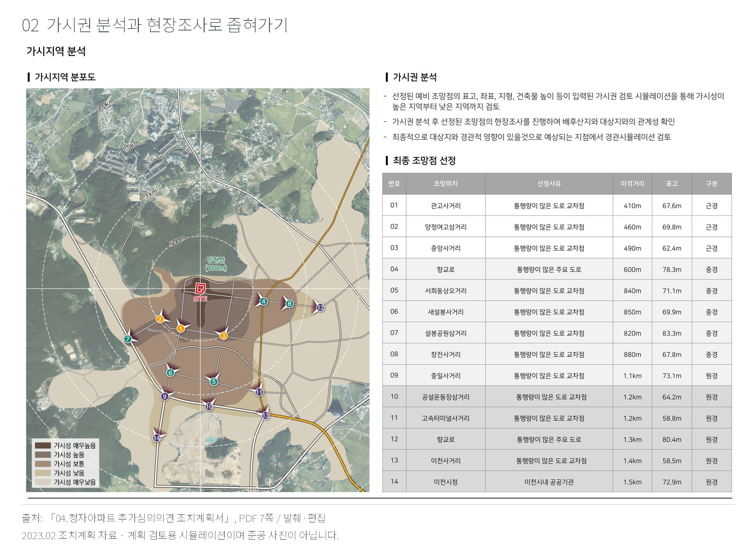Click the 가시성 보통 legend color swatch
The image size is (756, 557).
[43, 464]
